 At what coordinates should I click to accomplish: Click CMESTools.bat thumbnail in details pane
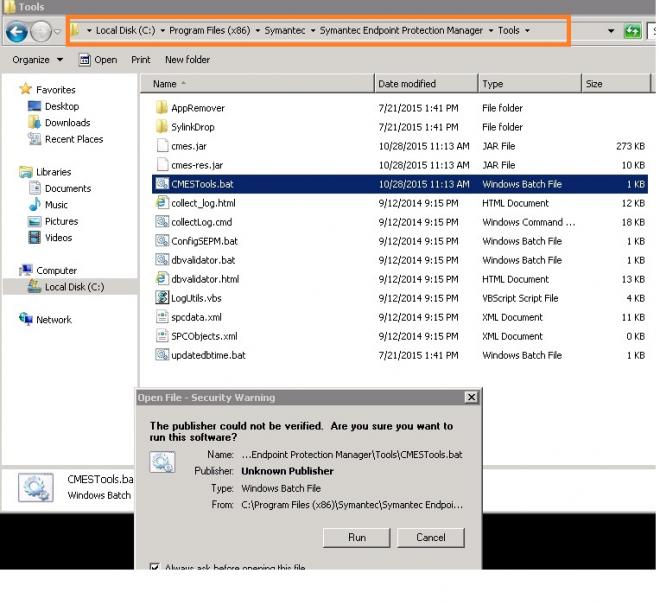(35, 488)
